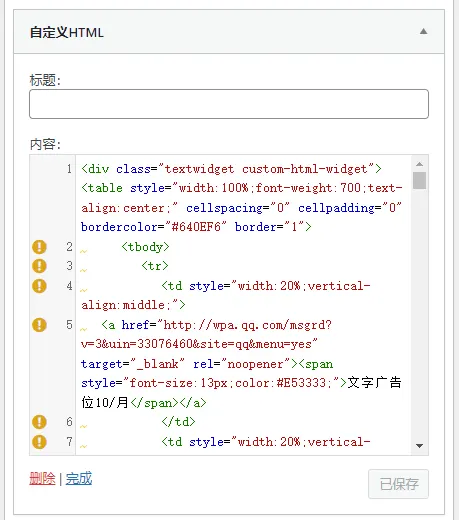The height and width of the screenshot is (520, 459).
Task: Collapse the 自定义HTML widget panel
Action: point(423,32)
